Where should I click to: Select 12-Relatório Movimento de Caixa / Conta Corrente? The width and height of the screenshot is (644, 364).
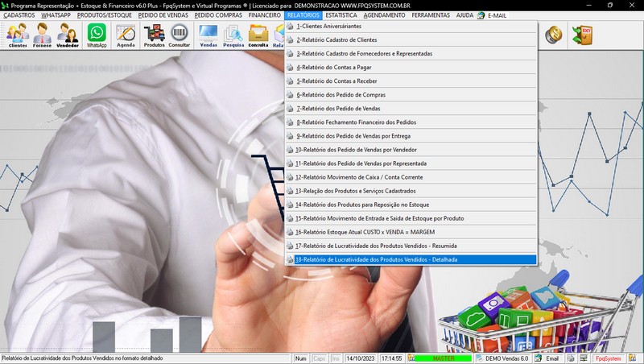pos(411,177)
